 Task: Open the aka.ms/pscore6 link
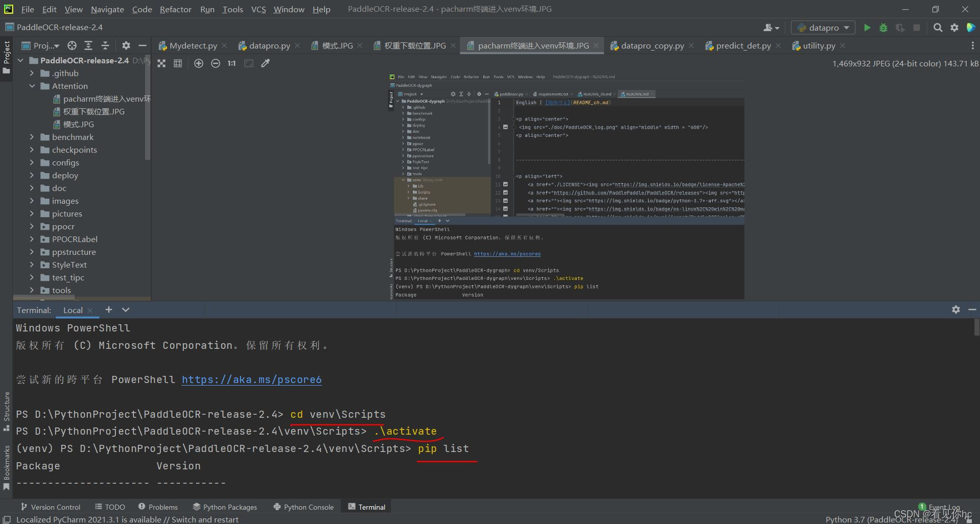251,379
